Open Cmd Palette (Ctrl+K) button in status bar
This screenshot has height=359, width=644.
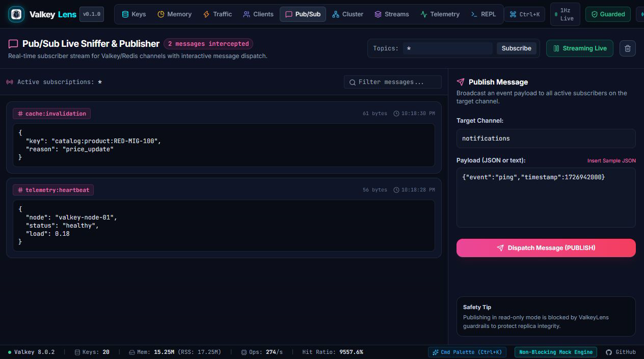[x=467, y=352]
